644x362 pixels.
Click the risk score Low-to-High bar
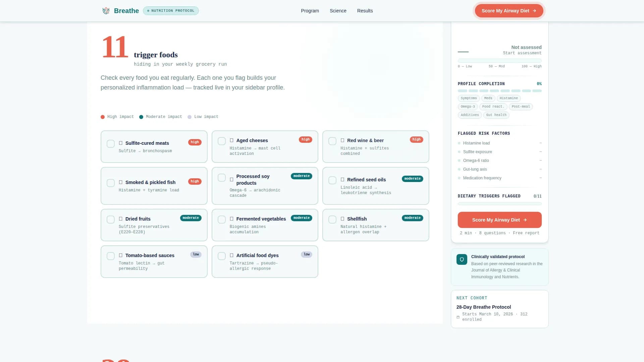click(499, 61)
